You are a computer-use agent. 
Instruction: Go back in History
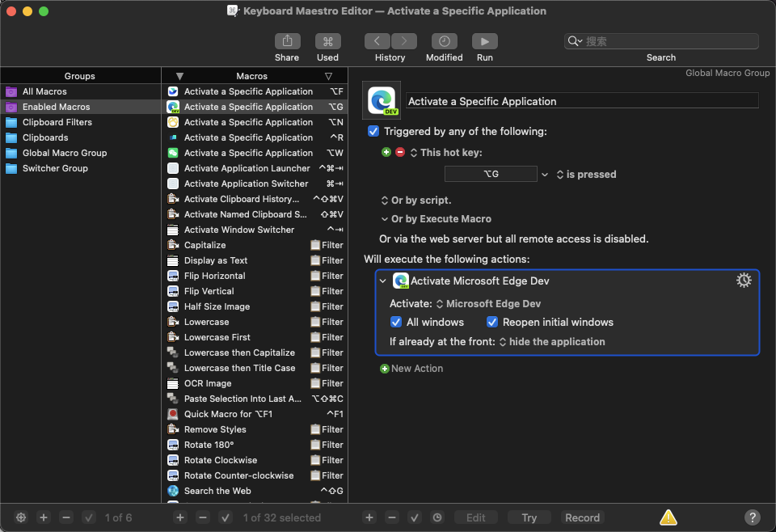377,41
